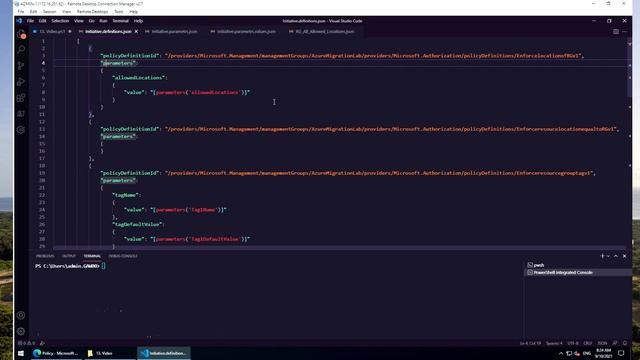This screenshot has width=640, height=360.
Task: Open the DEBUG CONSOLE panel tab
Action: point(123,256)
